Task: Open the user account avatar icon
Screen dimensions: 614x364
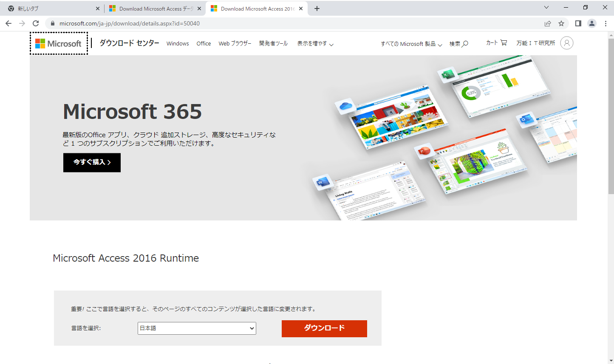Action: point(566,43)
